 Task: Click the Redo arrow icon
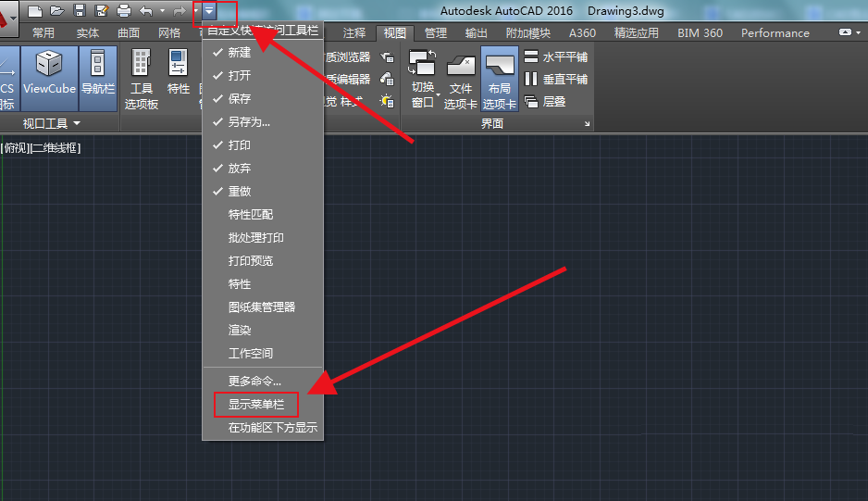click(x=180, y=10)
